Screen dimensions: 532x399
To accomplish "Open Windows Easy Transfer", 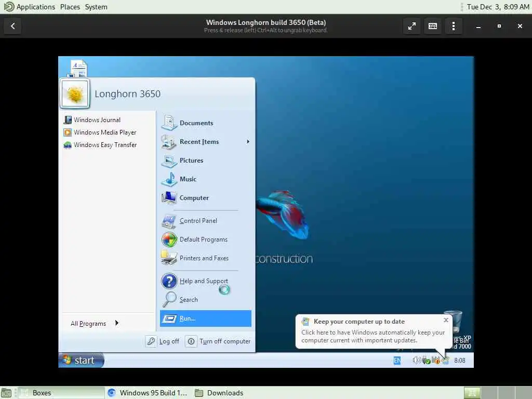I will 100,145.
